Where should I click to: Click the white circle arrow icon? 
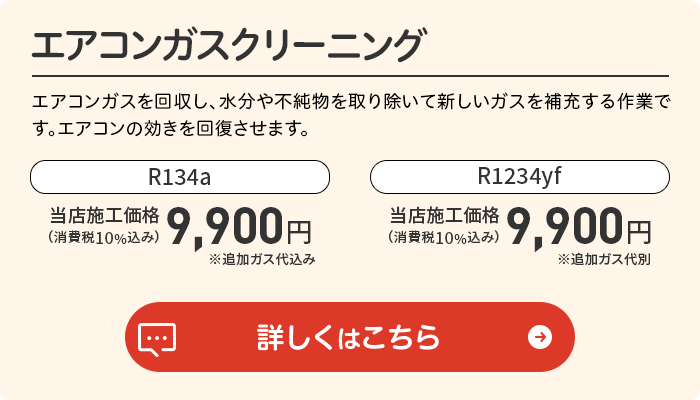540,337
